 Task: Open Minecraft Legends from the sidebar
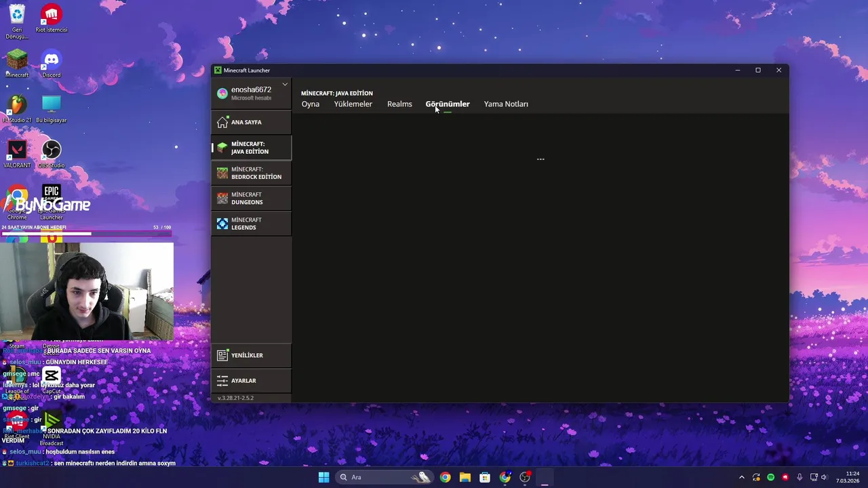coord(251,224)
